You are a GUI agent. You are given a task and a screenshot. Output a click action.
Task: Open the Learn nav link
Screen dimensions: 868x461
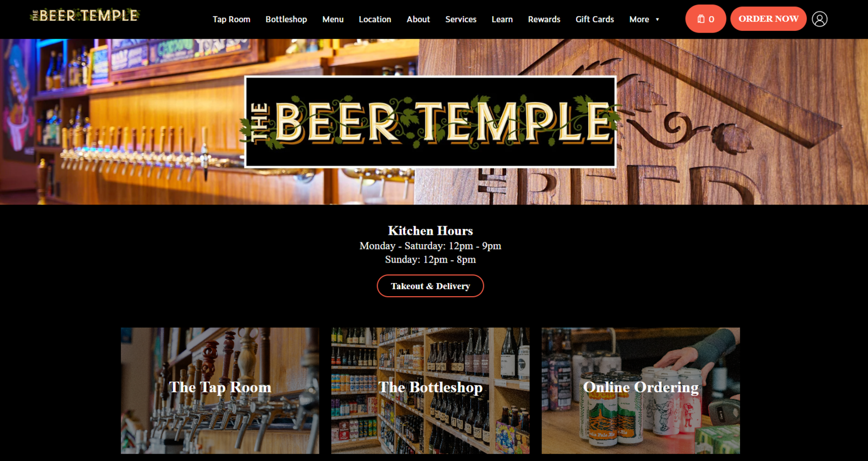pyautogui.click(x=502, y=20)
